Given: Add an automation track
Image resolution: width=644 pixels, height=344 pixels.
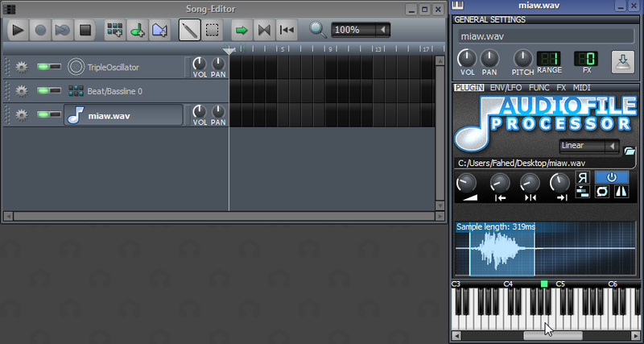Looking at the screenshot, I should 159,30.
